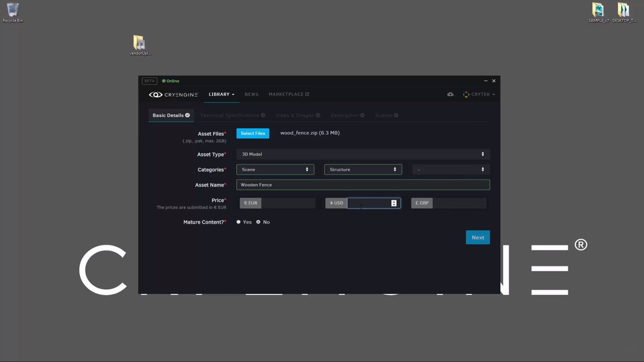Open the Recycle Bin
Viewport: 644px width, 362px height.
(x=12, y=10)
